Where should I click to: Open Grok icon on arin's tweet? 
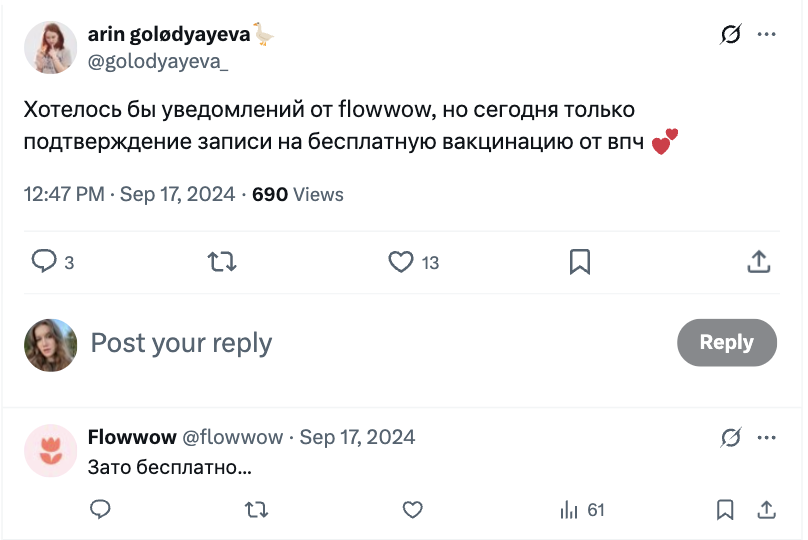click(731, 35)
